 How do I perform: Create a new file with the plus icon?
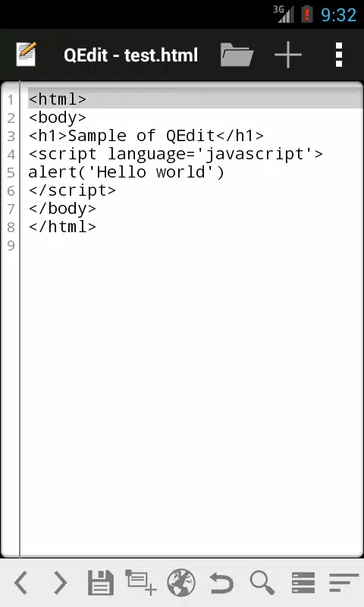288,55
